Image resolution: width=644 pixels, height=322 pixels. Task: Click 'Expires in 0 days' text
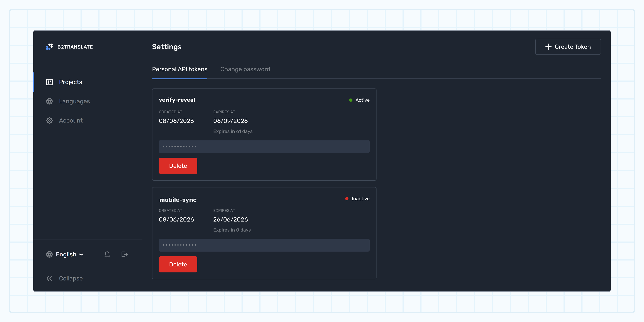(232, 230)
